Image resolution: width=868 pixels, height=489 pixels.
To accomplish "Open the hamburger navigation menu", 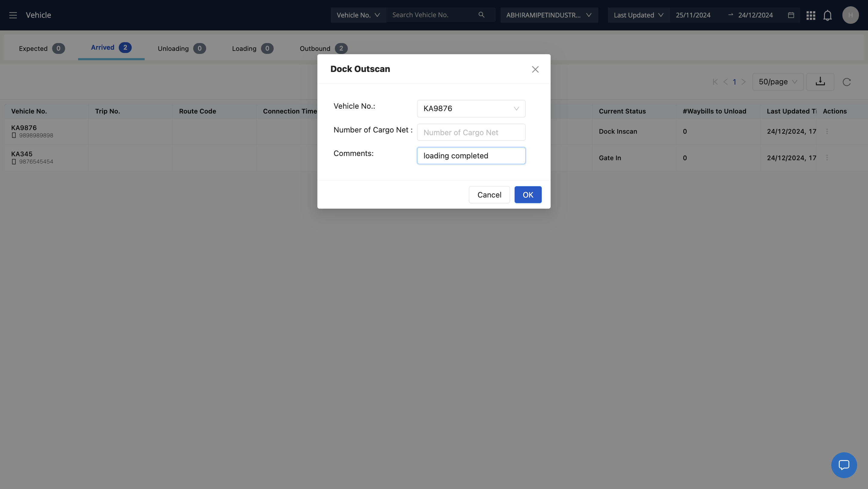I will [13, 15].
